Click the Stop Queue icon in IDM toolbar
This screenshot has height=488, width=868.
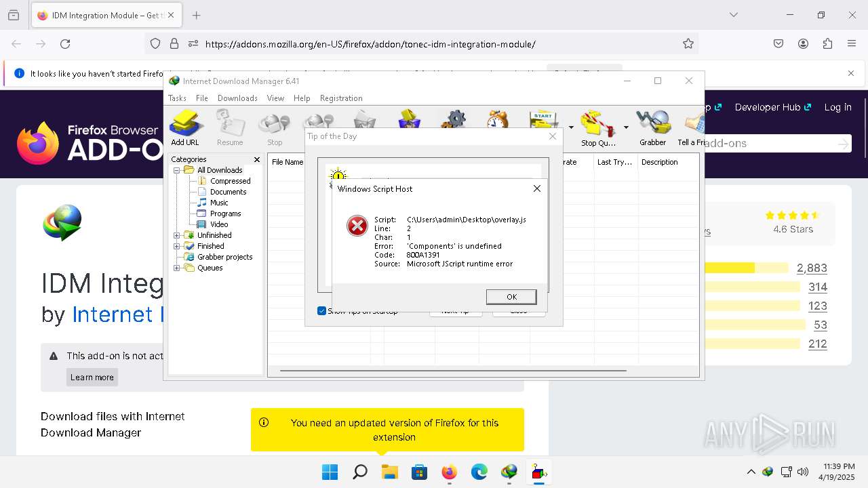click(598, 127)
